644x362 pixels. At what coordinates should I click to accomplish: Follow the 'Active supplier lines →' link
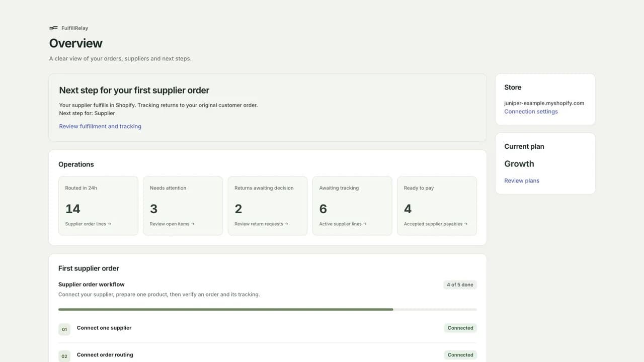[343, 224]
